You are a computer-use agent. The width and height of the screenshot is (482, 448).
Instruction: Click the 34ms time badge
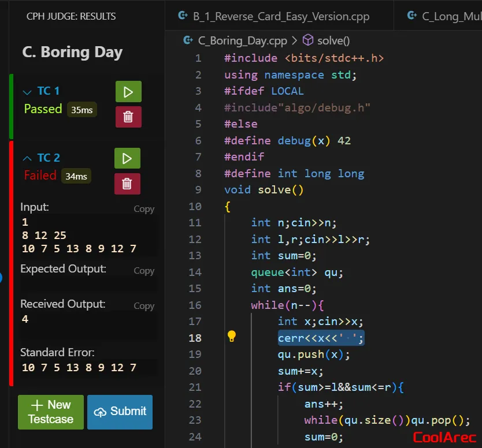(76, 176)
